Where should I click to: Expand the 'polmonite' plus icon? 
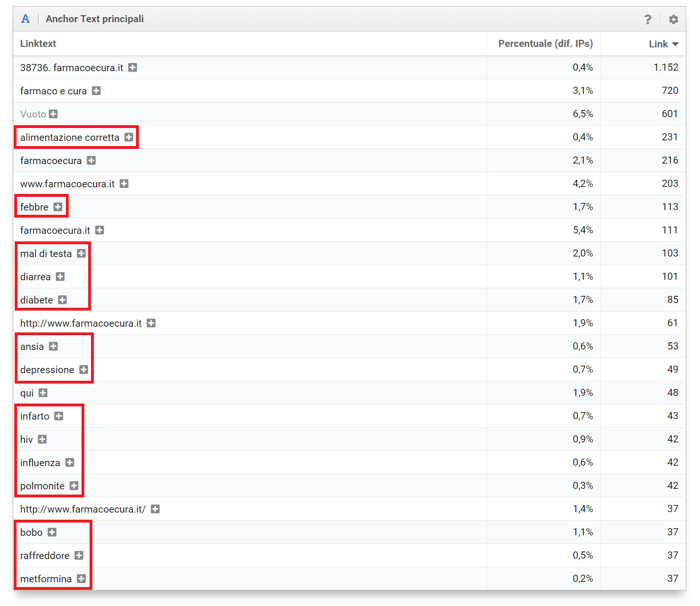pos(74,486)
